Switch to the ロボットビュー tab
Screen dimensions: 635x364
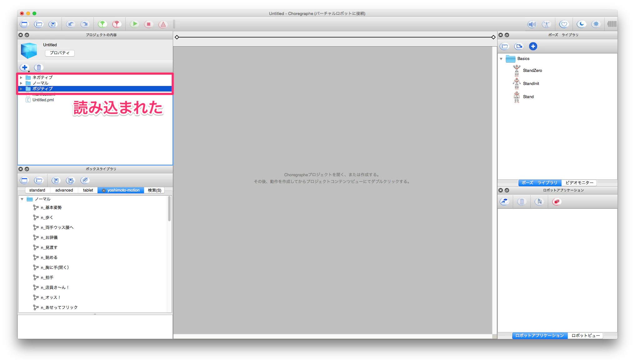(586, 336)
